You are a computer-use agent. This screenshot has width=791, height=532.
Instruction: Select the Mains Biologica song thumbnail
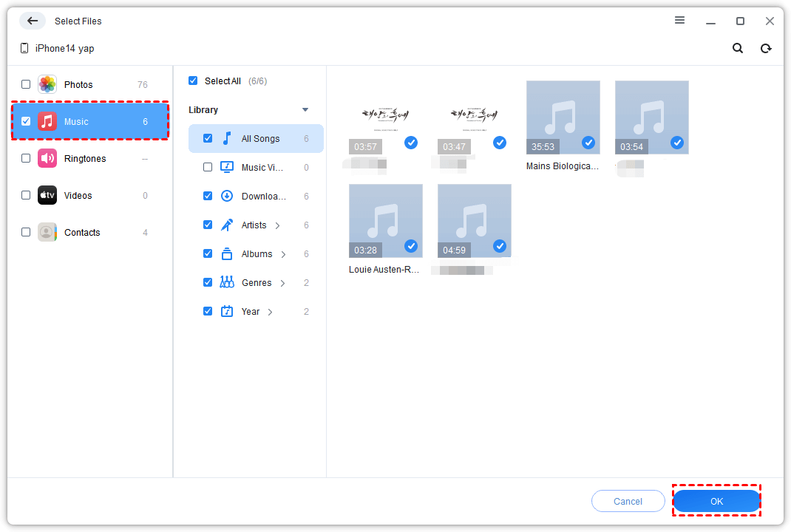pyautogui.click(x=563, y=117)
